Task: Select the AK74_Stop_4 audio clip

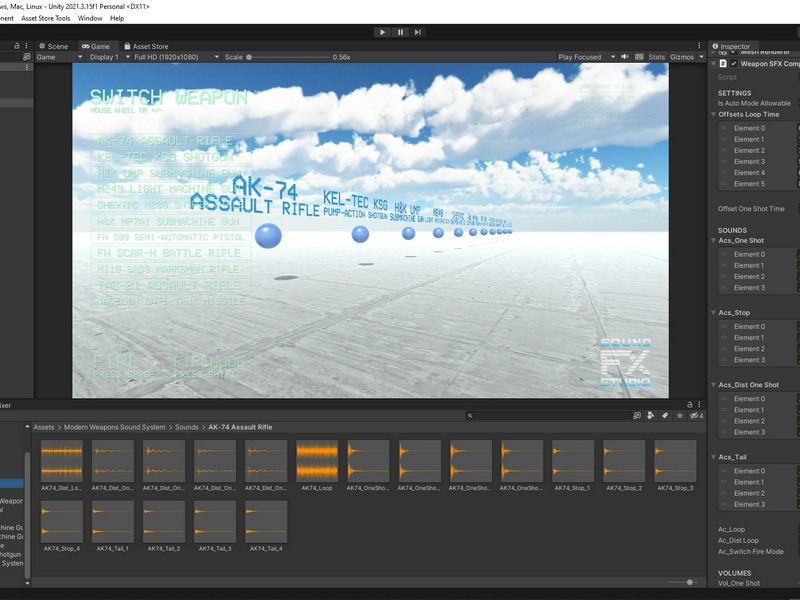Action: click(x=62, y=526)
